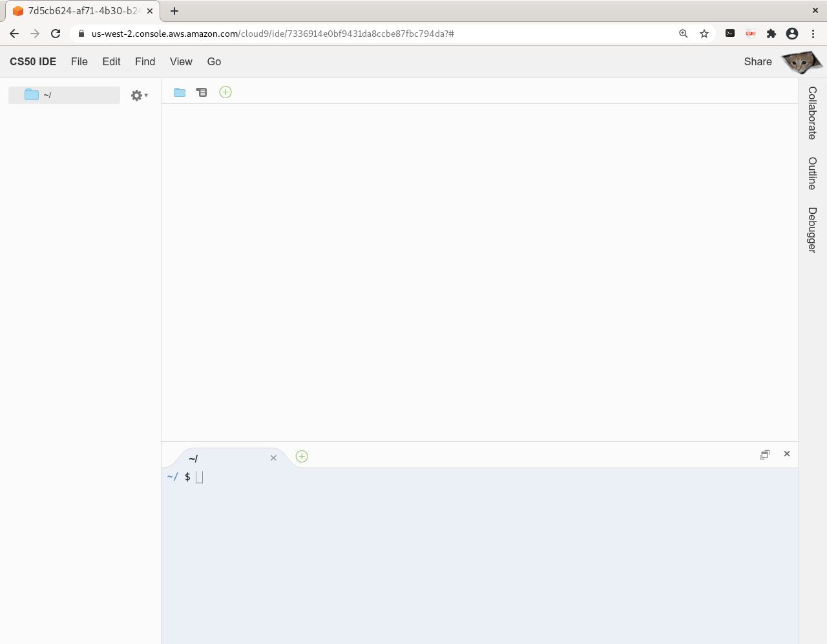This screenshot has width=827, height=644.
Task: Open the Go menu
Action: pos(214,61)
